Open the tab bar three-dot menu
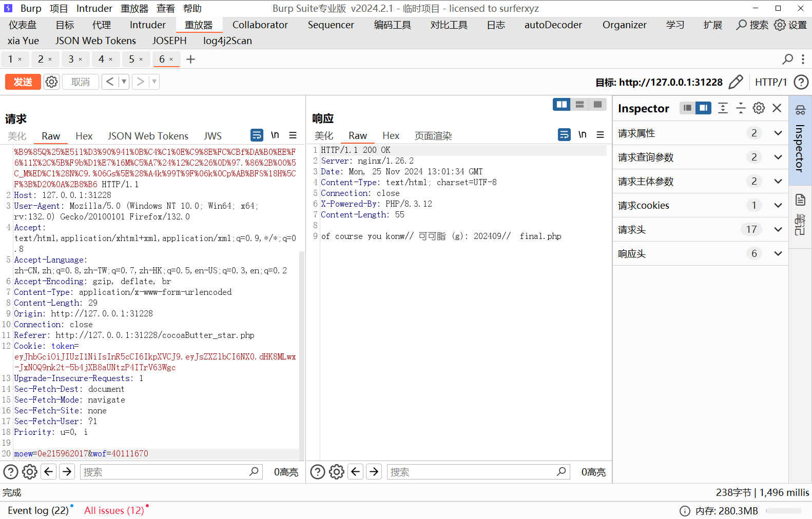The width and height of the screenshot is (812, 519). click(x=803, y=59)
